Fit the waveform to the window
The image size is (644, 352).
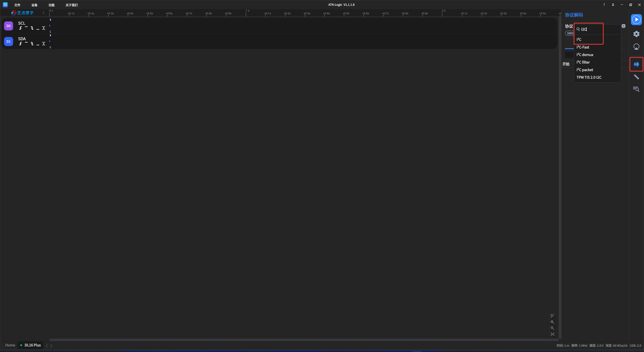point(552,334)
